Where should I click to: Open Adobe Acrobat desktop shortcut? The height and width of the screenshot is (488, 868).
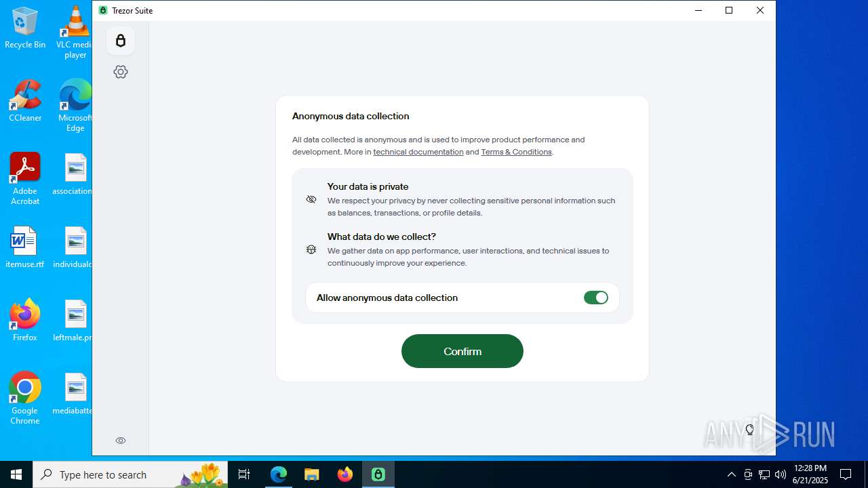[x=25, y=178]
